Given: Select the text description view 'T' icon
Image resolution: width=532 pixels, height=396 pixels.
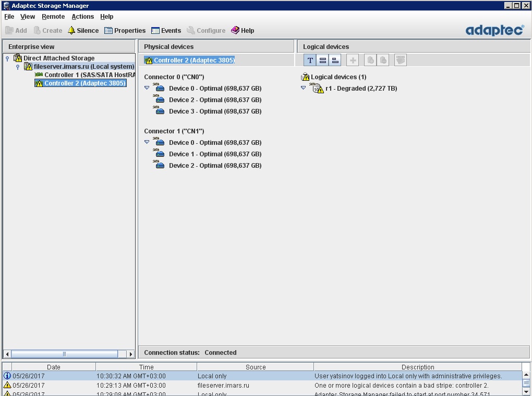Looking at the screenshot, I should (310, 60).
